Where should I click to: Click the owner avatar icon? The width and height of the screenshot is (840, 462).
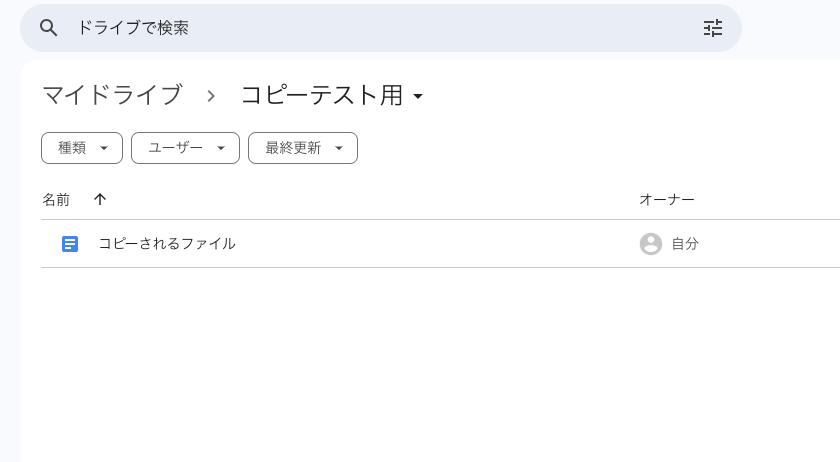[x=651, y=244]
